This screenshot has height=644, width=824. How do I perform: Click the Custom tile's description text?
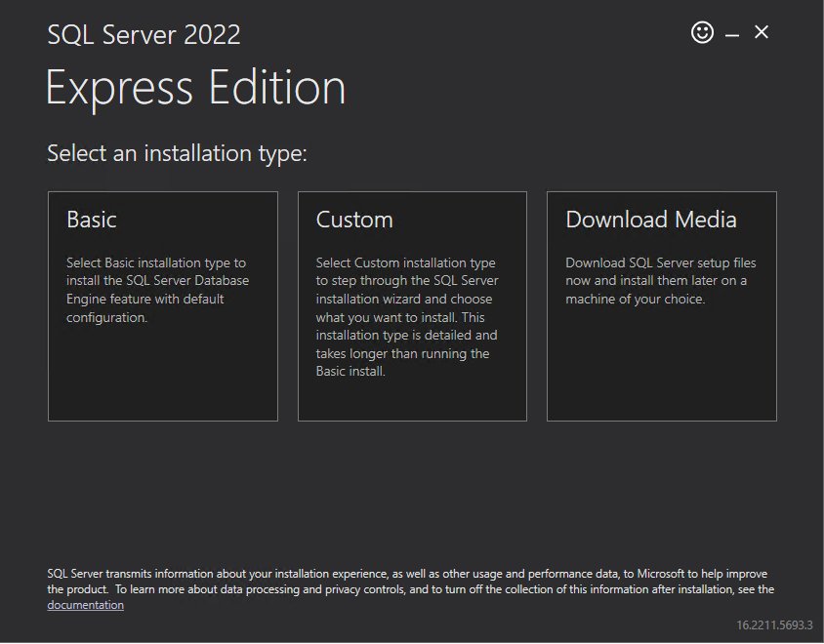(x=406, y=317)
